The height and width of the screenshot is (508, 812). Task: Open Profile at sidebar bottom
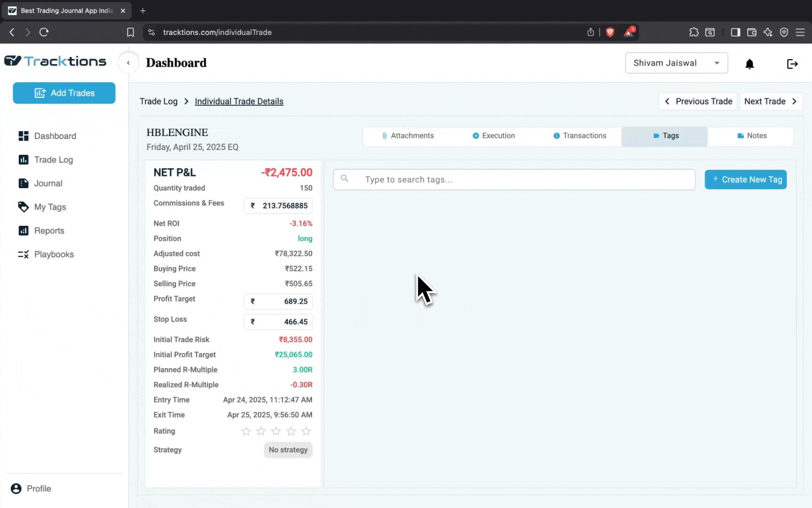(x=39, y=489)
